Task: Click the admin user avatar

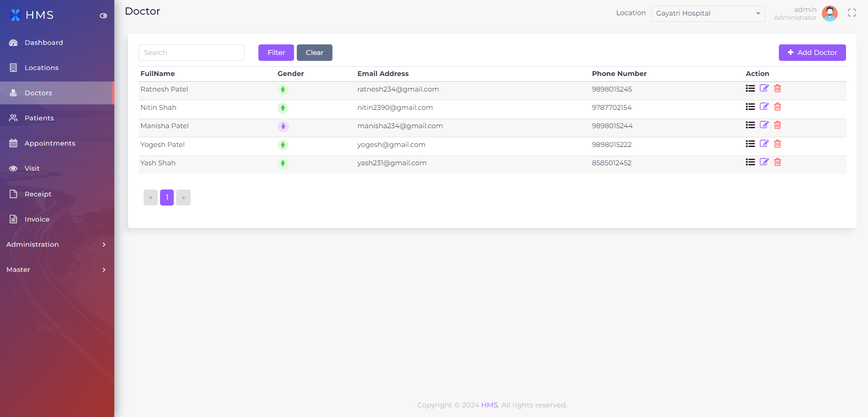Action: click(830, 13)
